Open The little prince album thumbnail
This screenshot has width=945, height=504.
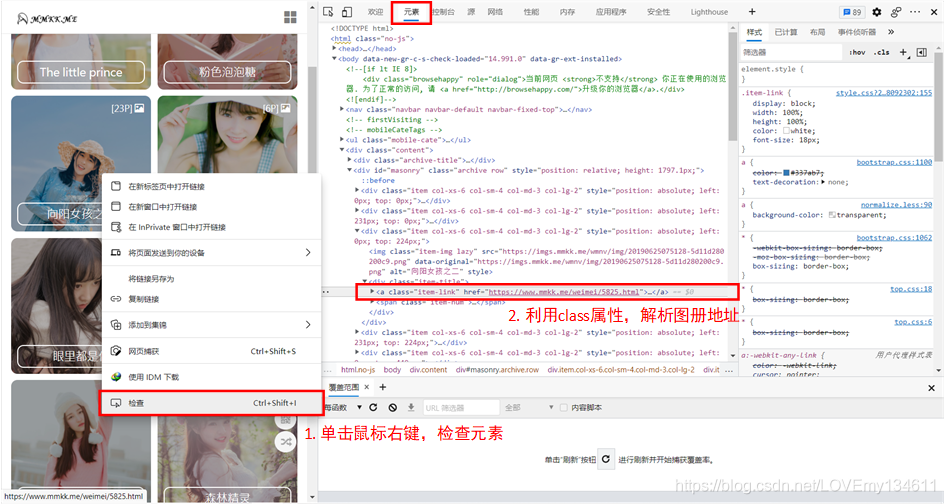click(81, 60)
